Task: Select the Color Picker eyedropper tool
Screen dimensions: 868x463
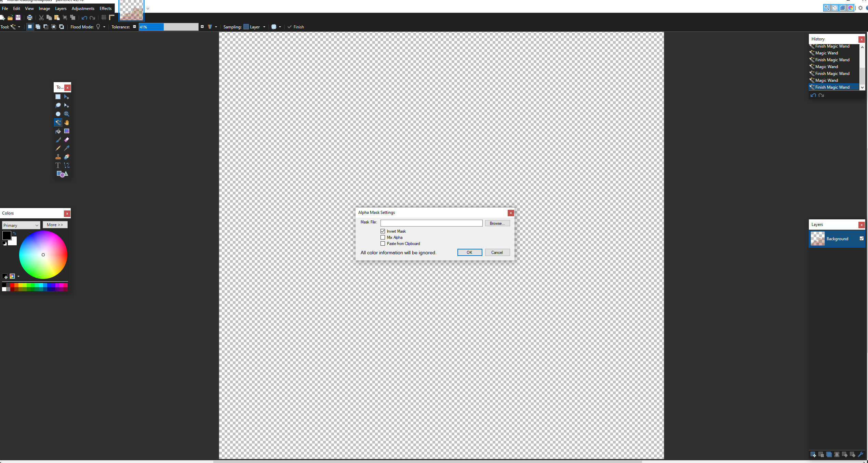Action: pos(67,148)
